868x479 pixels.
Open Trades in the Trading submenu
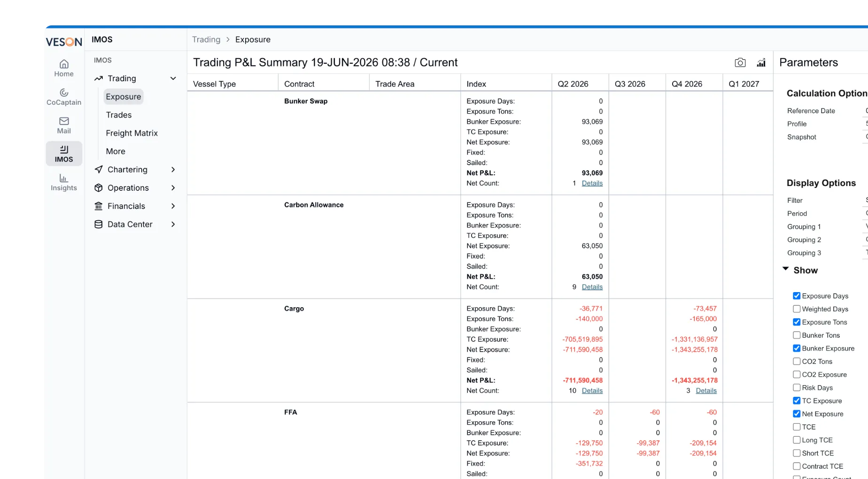pyautogui.click(x=119, y=115)
